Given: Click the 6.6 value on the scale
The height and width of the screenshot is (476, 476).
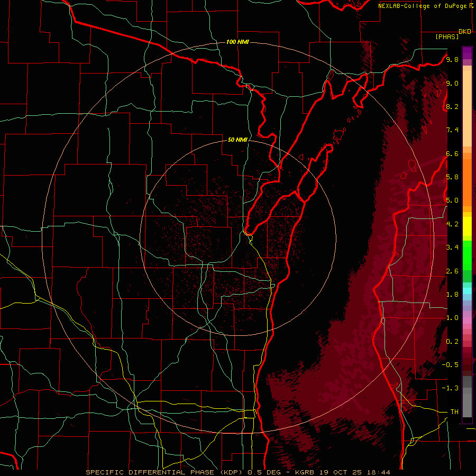Looking at the screenshot, I should click(452, 153).
